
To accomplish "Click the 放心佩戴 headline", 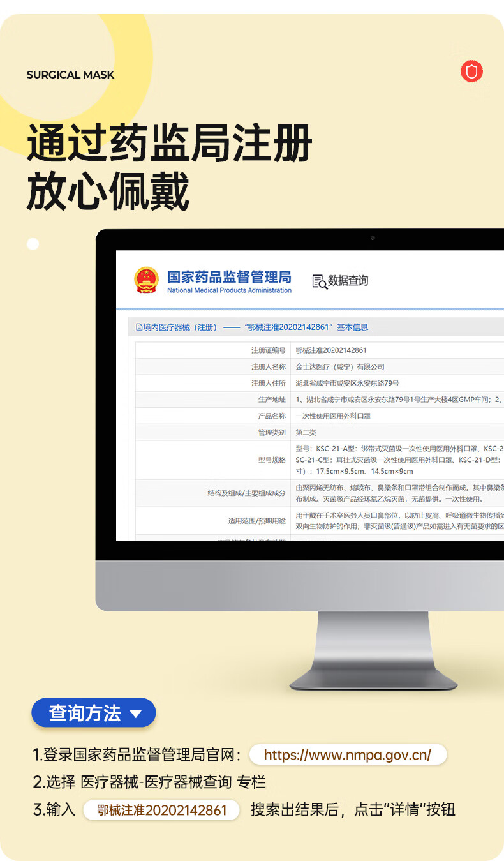I will [x=108, y=191].
